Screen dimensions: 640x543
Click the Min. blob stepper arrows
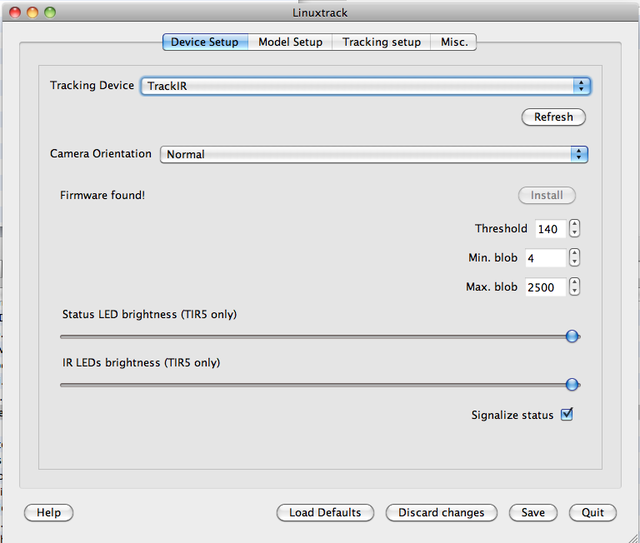click(x=574, y=258)
